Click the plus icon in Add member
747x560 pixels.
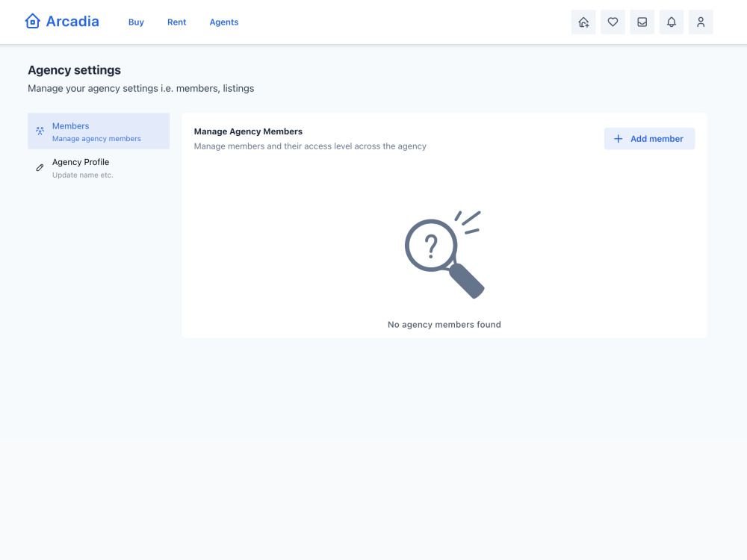(x=618, y=139)
